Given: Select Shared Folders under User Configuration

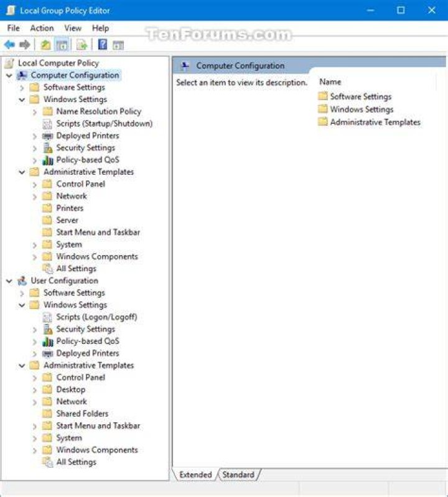Looking at the screenshot, I should click(x=82, y=414).
